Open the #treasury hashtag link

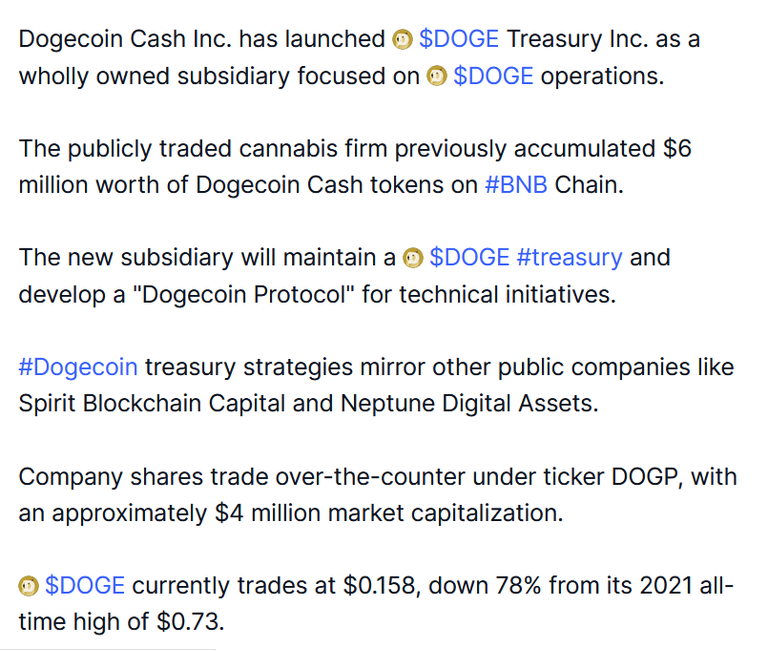570,258
